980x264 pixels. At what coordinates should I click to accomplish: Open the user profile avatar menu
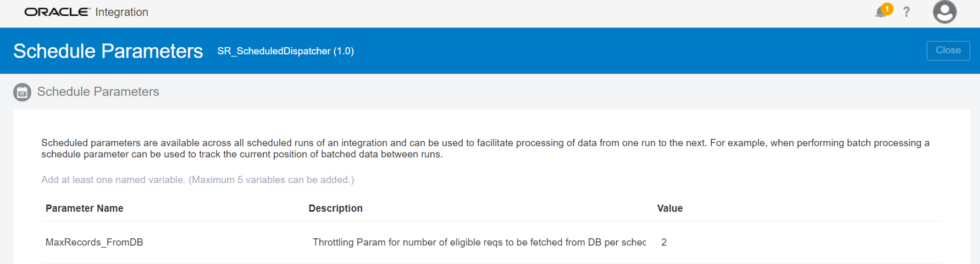[944, 12]
